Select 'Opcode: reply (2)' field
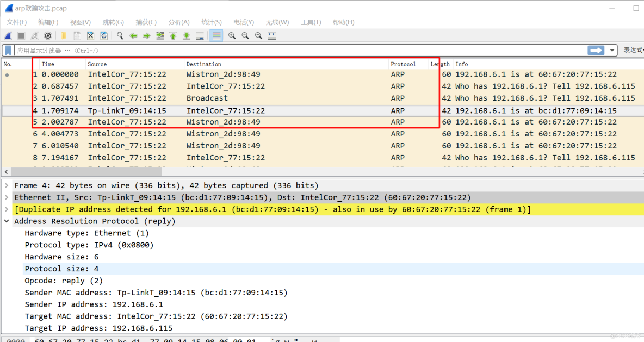The height and width of the screenshot is (342, 644). tap(64, 281)
